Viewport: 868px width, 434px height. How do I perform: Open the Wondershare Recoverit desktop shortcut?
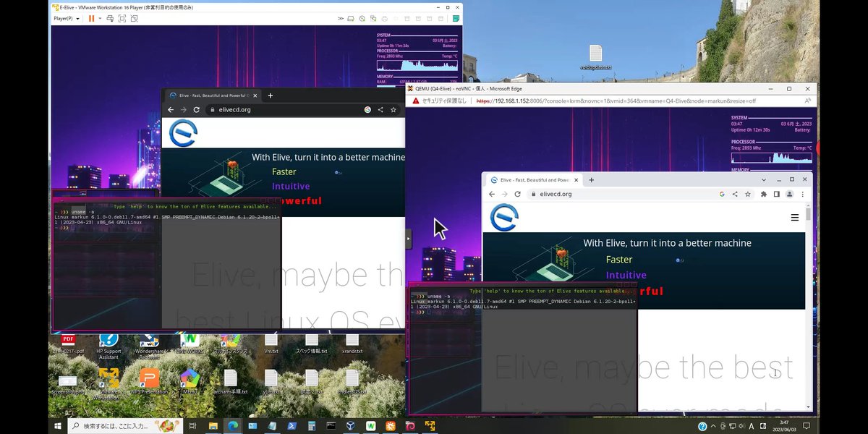[149, 347]
